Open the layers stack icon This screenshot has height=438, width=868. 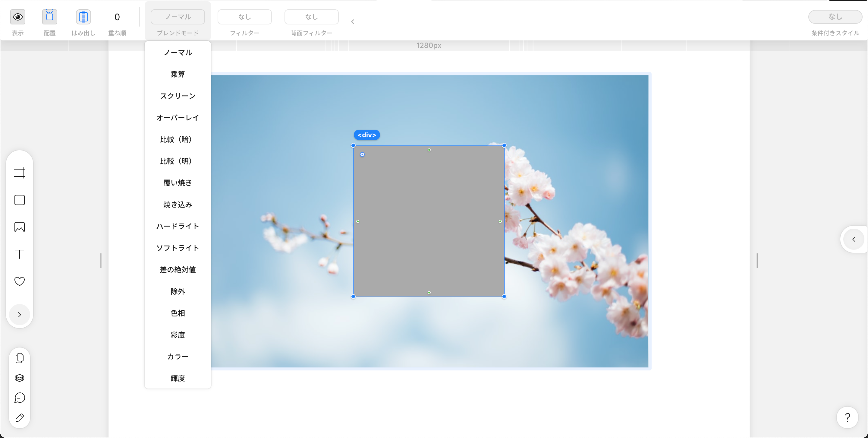[x=20, y=378]
